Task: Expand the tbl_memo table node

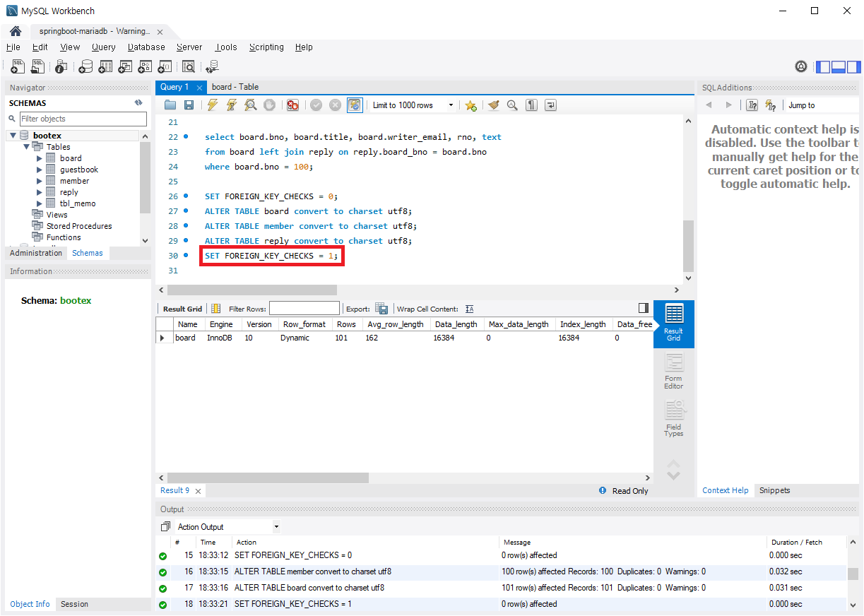Action: (x=40, y=203)
